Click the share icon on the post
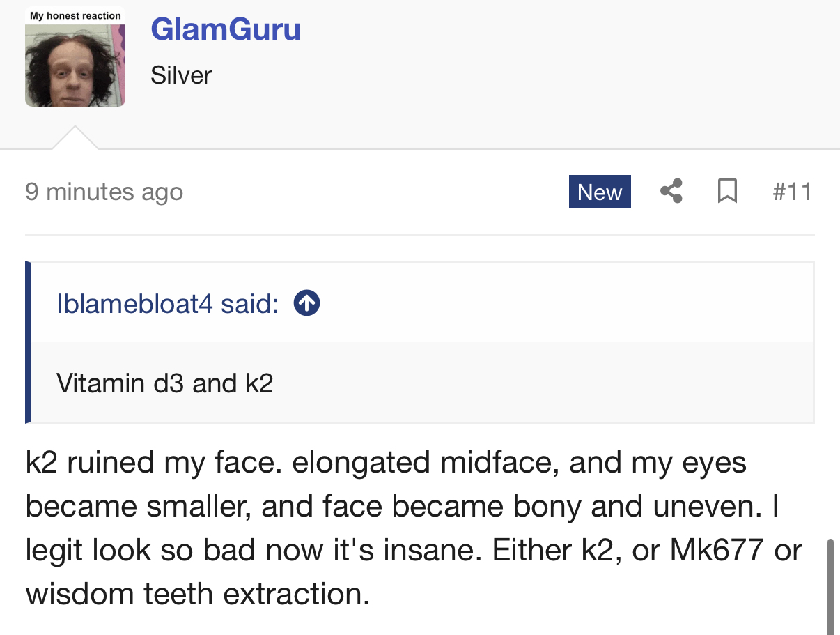840x635 pixels. click(x=671, y=191)
